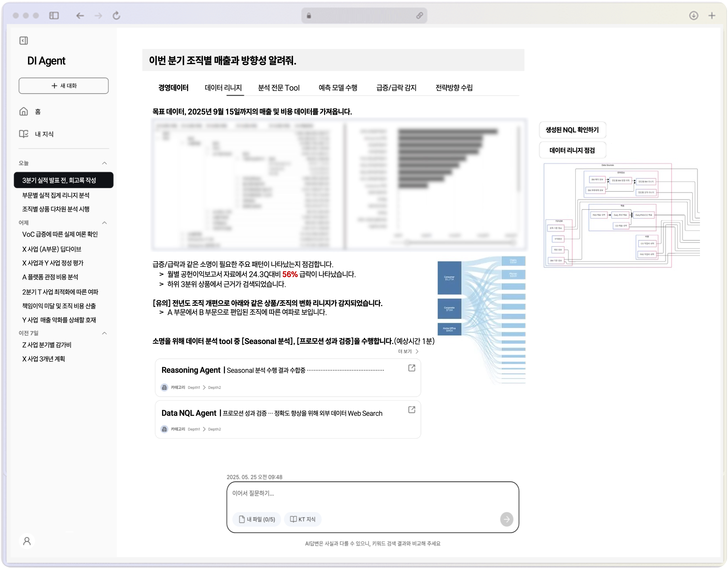Collapse the 어제 section

104,223
